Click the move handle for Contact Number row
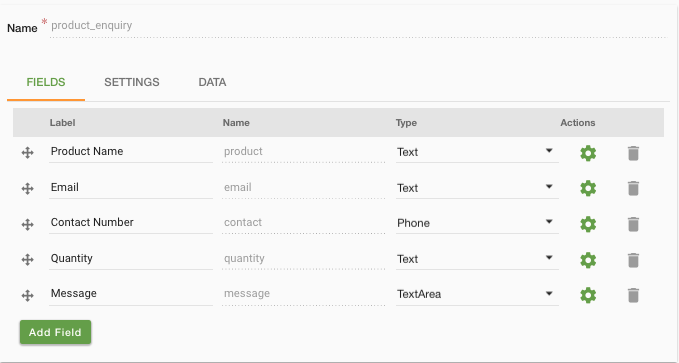 point(28,224)
